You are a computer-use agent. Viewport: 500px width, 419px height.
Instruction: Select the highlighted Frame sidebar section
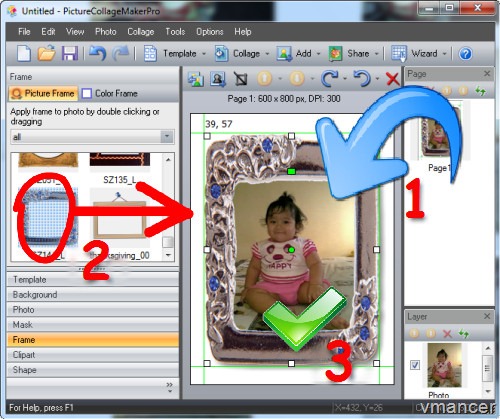pyautogui.click(x=93, y=340)
